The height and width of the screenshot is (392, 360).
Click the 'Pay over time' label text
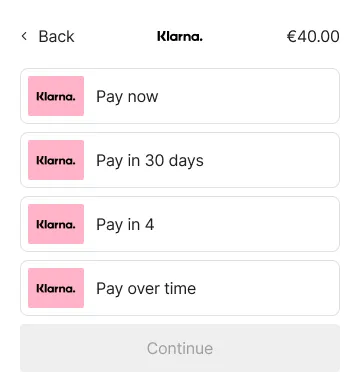(x=146, y=289)
